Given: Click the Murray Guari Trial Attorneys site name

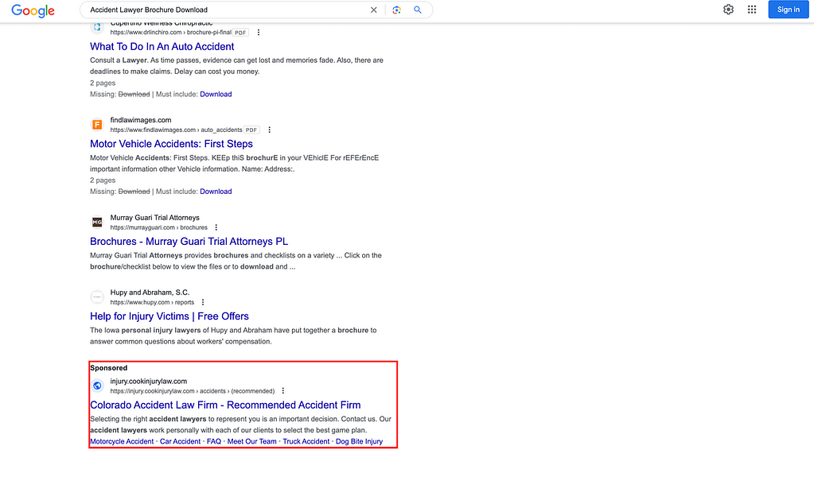Looking at the screenshot, I should [154, 217].
